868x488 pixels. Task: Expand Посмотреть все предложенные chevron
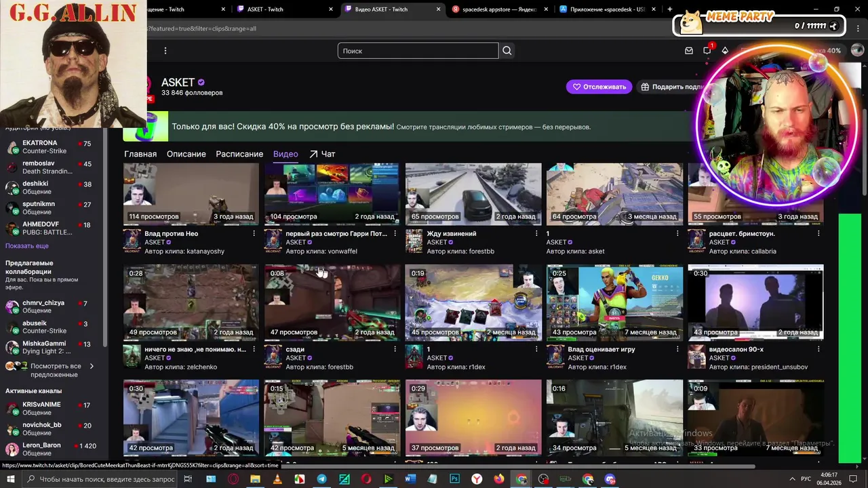[x=92, y=366]
